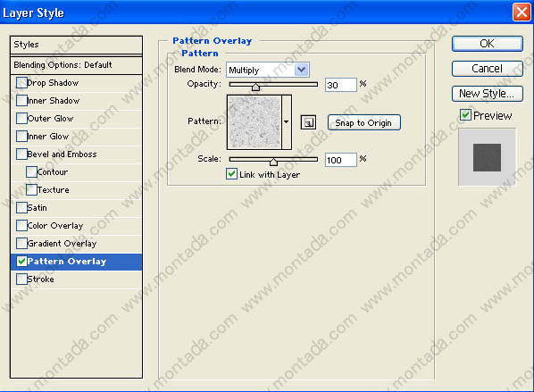The image size is (534, 392).
Task: Enable the Stroke effect checkbox
Action: coord(21,279)
